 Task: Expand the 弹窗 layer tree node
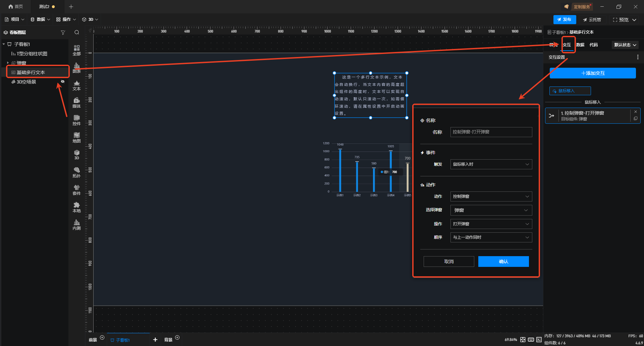(x=8, y=63)
